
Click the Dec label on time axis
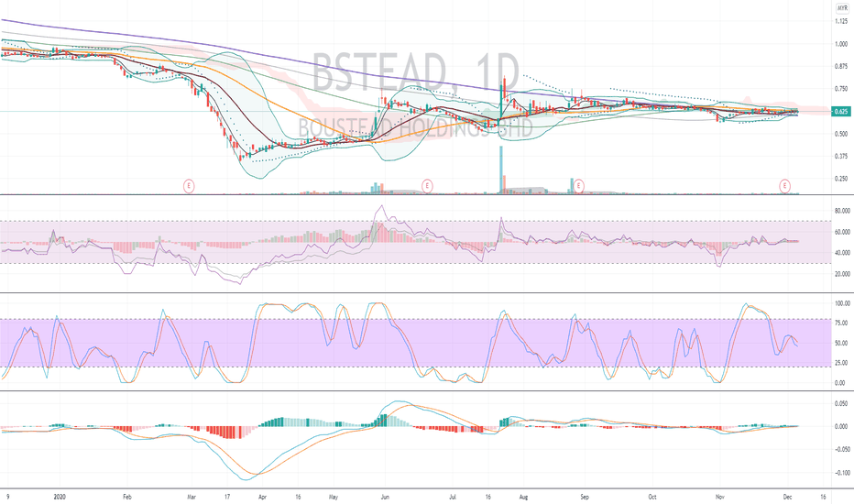point(787,497)
